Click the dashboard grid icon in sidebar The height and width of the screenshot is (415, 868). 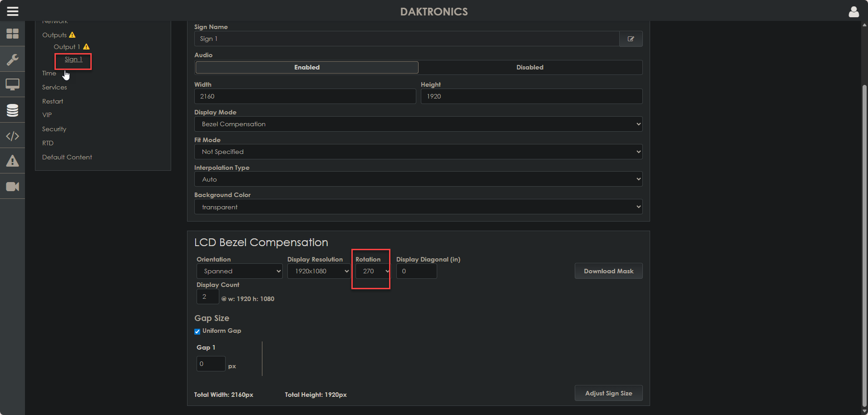tap(13, 34)
